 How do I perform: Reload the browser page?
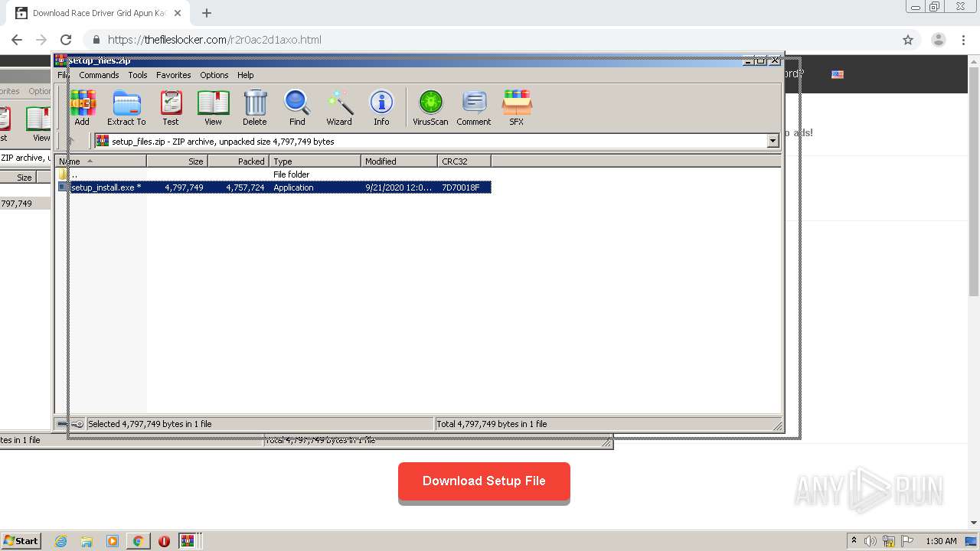[x=66, y=40]
